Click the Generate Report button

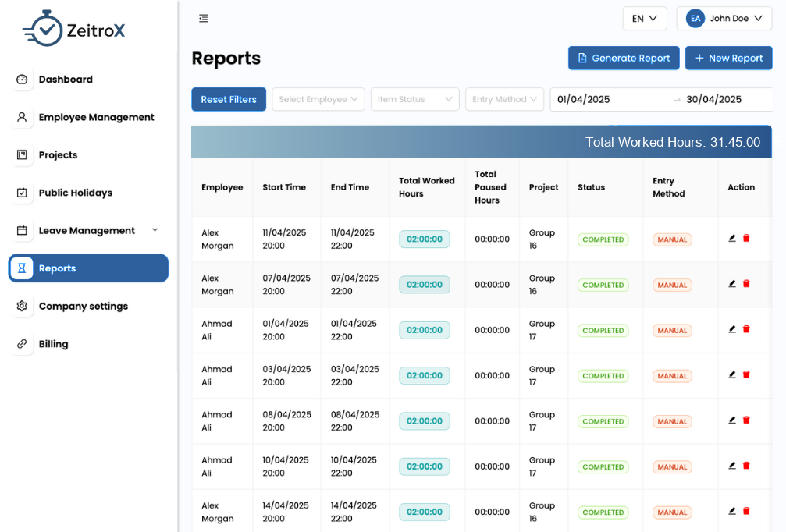tap(623, 58)
